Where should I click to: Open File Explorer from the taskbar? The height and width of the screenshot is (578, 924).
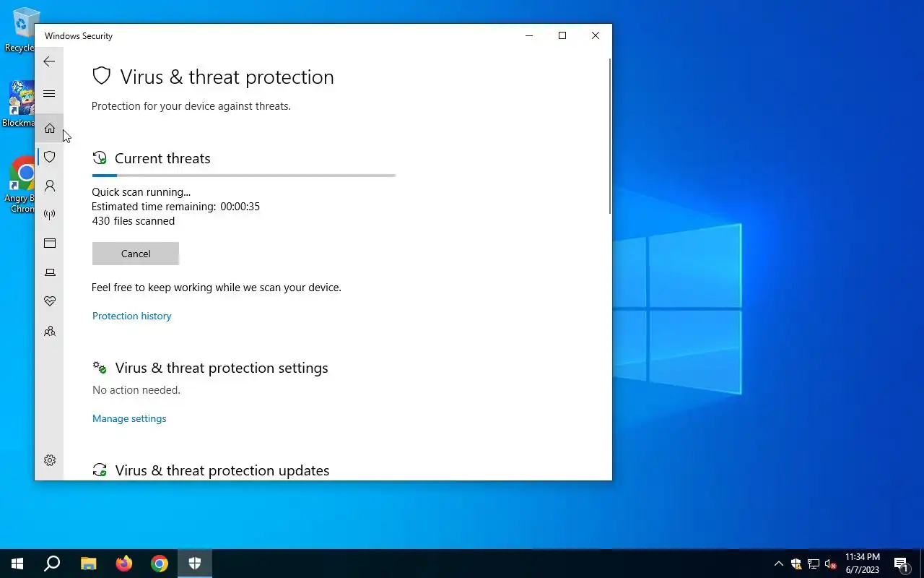pos(88,564)
